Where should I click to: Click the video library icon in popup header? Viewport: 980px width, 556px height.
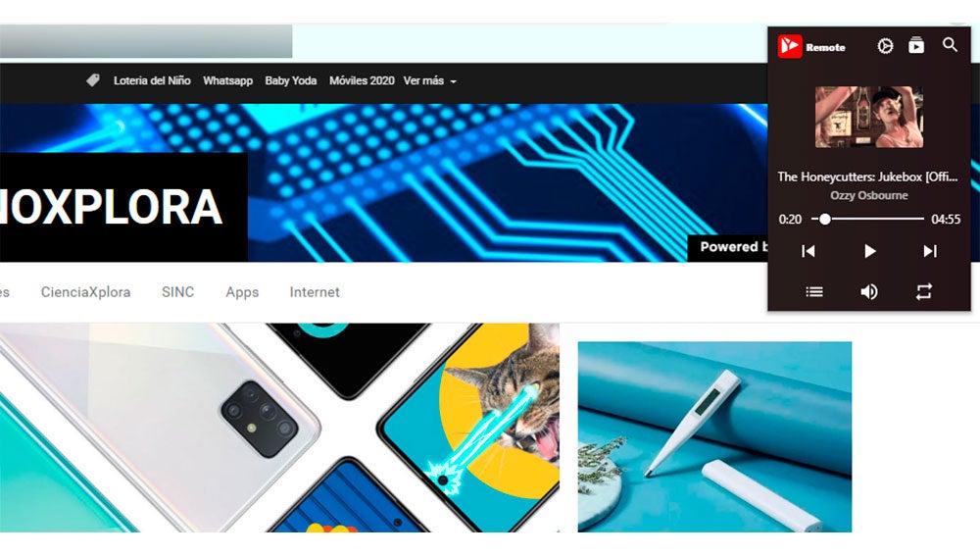916,46
